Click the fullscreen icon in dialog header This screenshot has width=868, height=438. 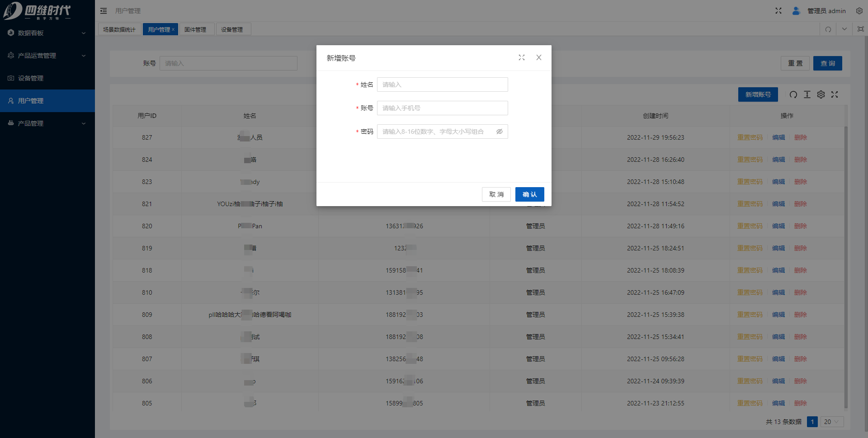point(522,57)
